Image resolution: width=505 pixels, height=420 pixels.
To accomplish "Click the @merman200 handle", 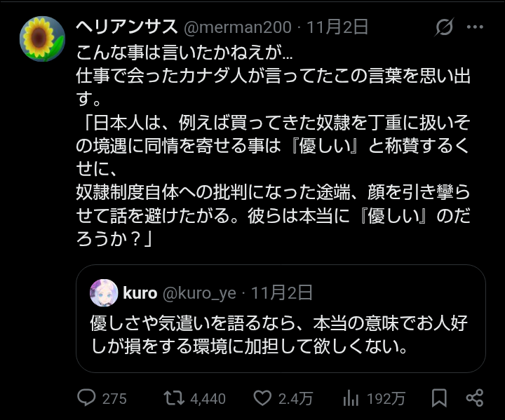I will [x=237, y=28].
